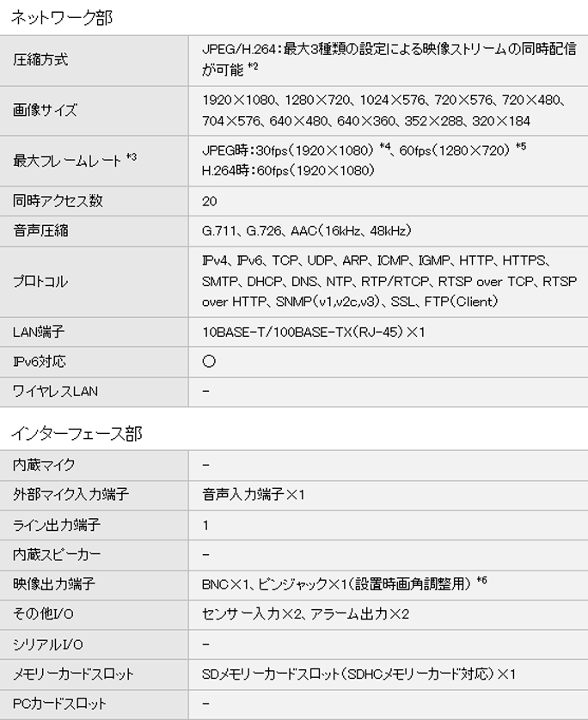Click the ネットワーク部 section heading
The image size is (588, 720).
click(x=61, y=16)
